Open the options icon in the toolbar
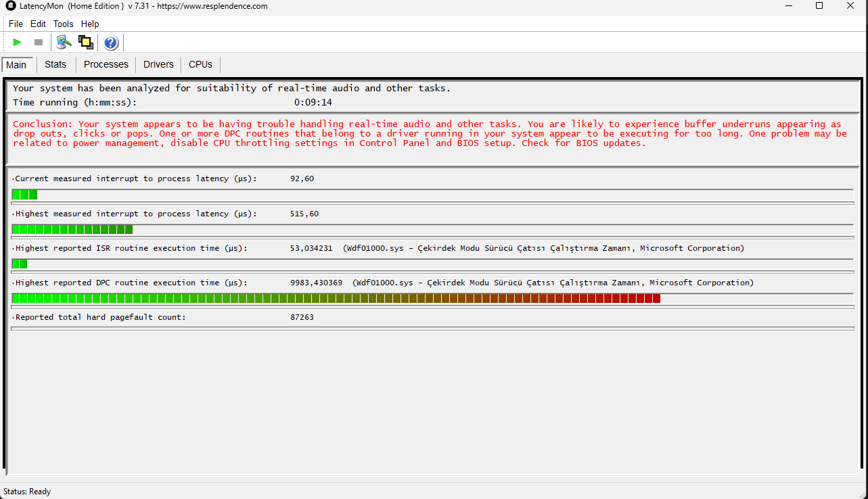 [64, 43]
